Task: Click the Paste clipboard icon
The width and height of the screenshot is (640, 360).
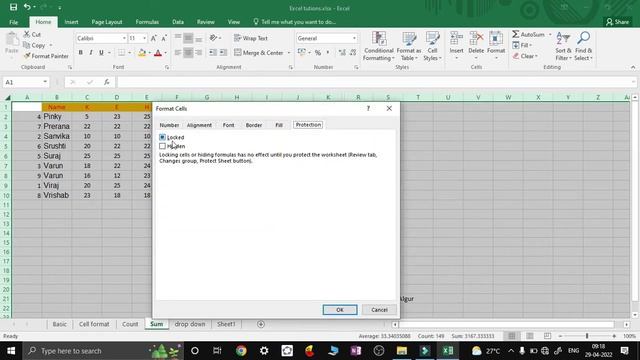Action: (x=12, y=40)
